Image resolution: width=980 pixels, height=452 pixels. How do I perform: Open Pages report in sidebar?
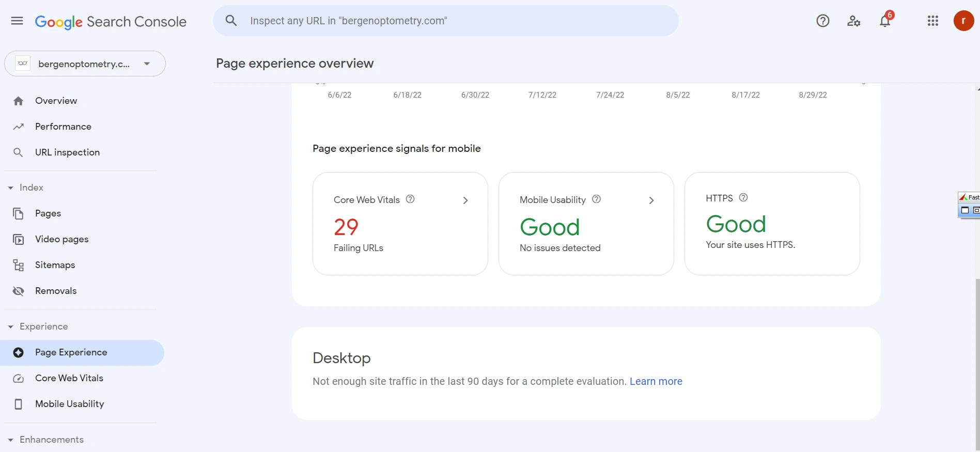[48, 213]
